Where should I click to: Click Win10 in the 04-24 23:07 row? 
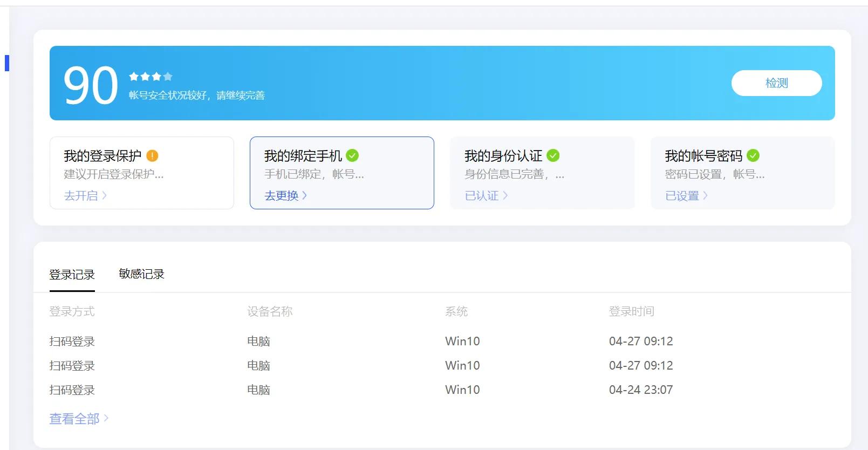(x=462, y=390)
